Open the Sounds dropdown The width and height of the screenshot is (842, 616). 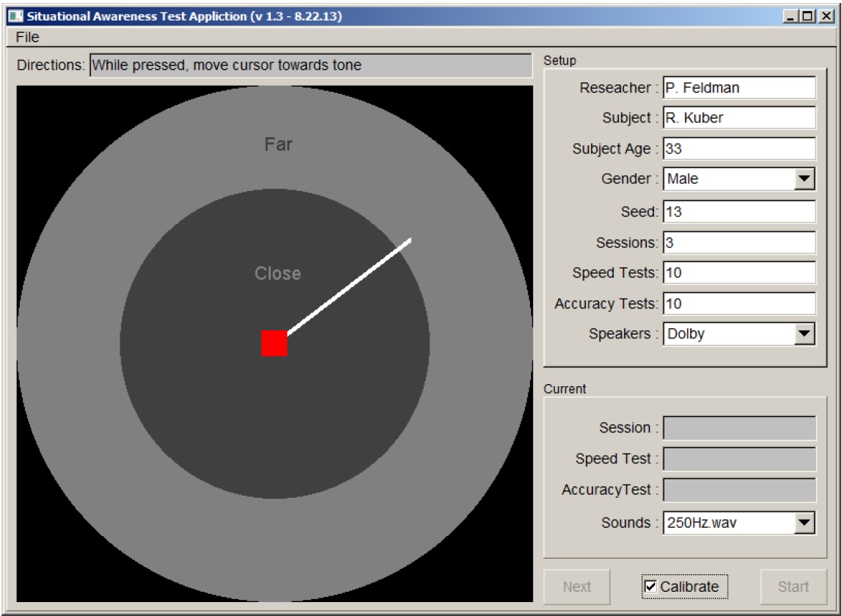[739, 523]
